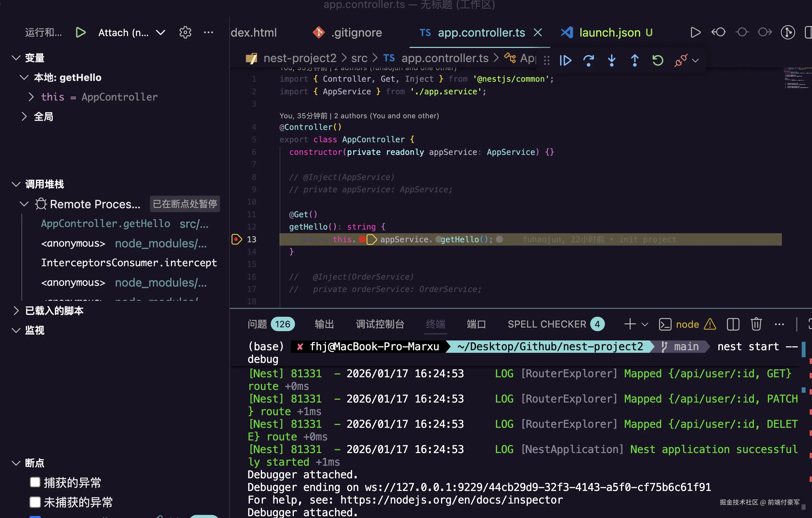This screenshot has width=812, height=518.
Task: Switch to the debug console tab
Action: pyautogui.click(x=380, y=324)
